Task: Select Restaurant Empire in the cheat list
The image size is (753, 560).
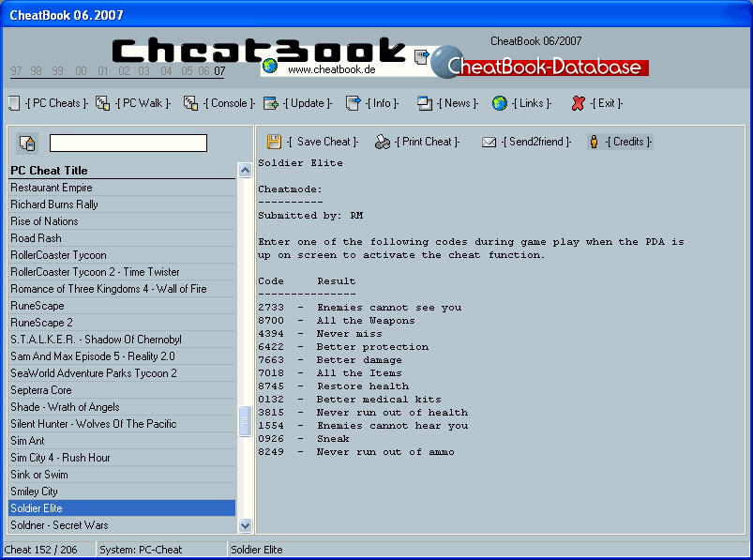Action: coord(122,188)
